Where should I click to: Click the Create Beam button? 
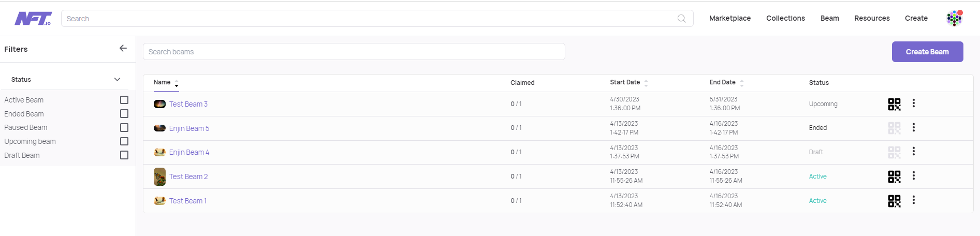927,52
